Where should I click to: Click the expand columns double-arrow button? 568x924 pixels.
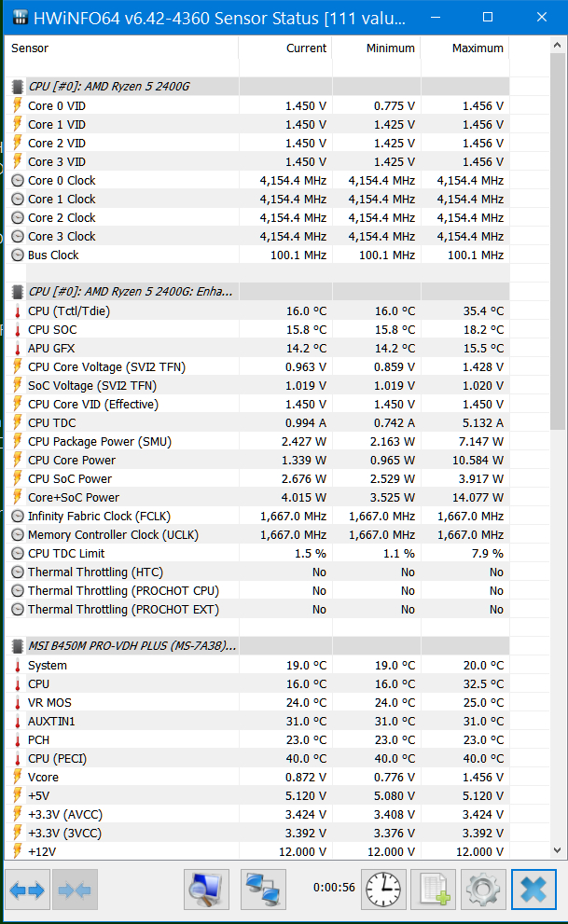[x=27, y=890]
